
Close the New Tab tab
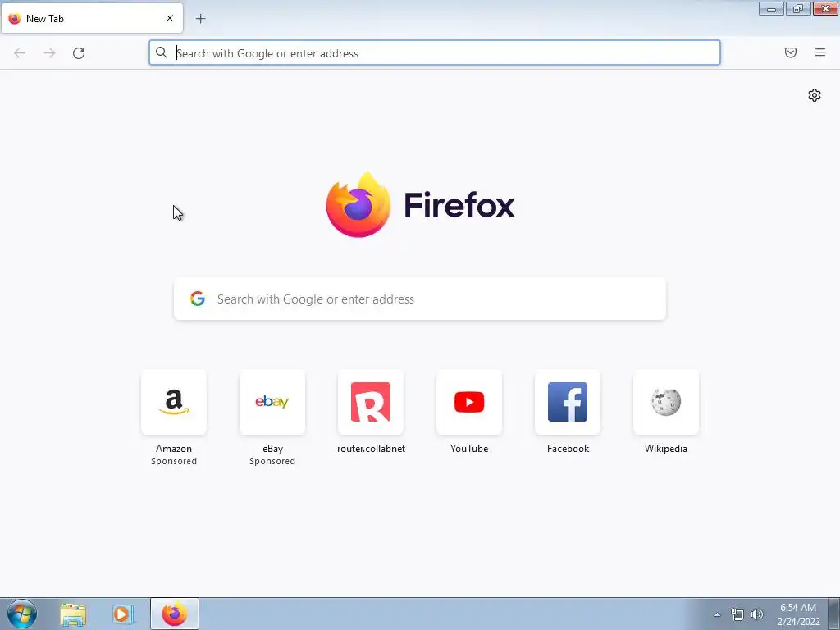[x=170, y=18]
